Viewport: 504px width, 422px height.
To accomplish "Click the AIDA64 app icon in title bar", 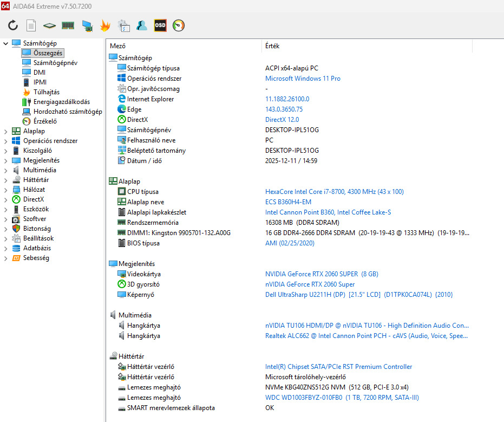I will (x=5, y=6).
